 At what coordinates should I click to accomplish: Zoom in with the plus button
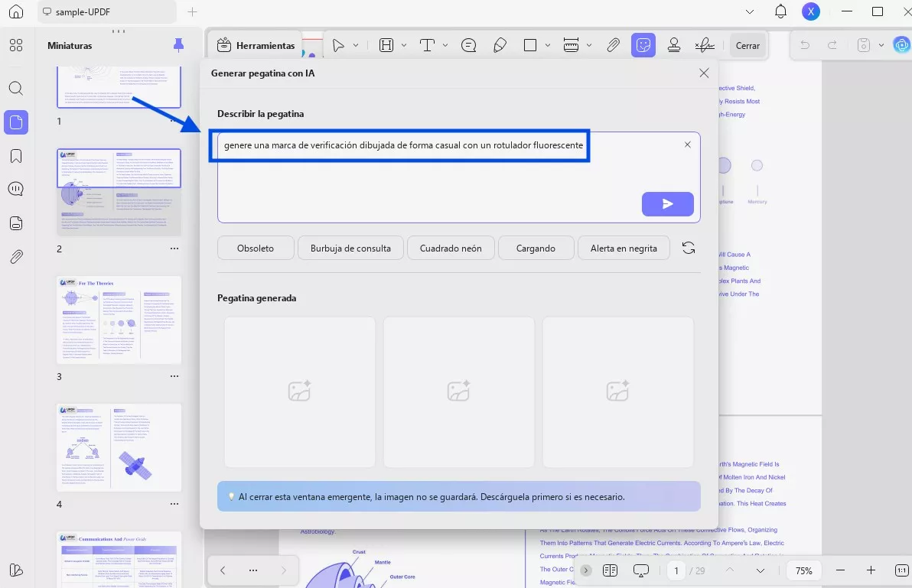(x=871, y=570)
